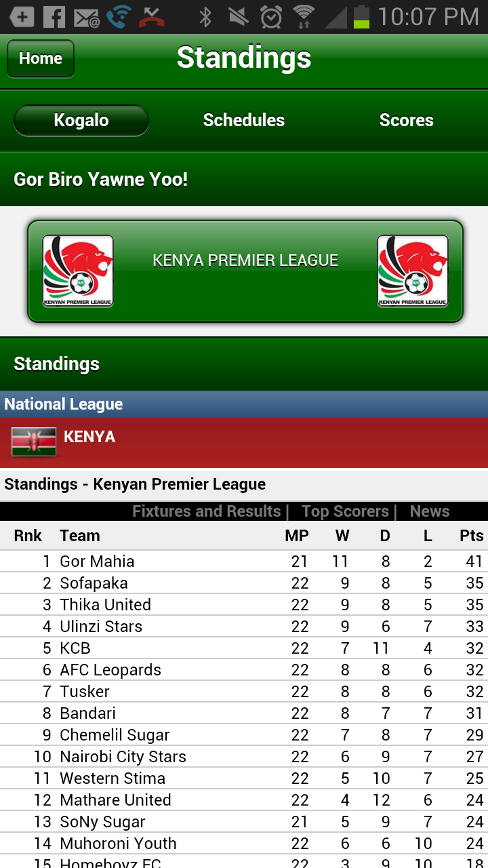
Task: Tap the Bluetooth status icon
Action: pos(205,16)
